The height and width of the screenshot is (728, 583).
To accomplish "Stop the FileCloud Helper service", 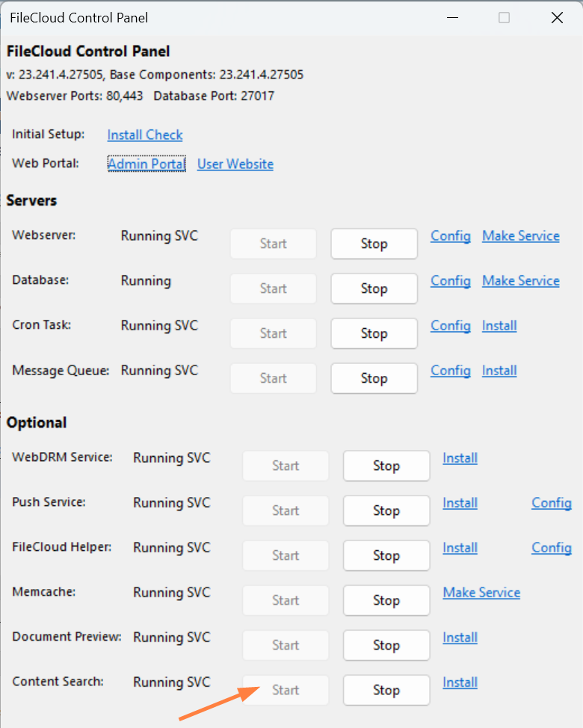I will 386,555.
